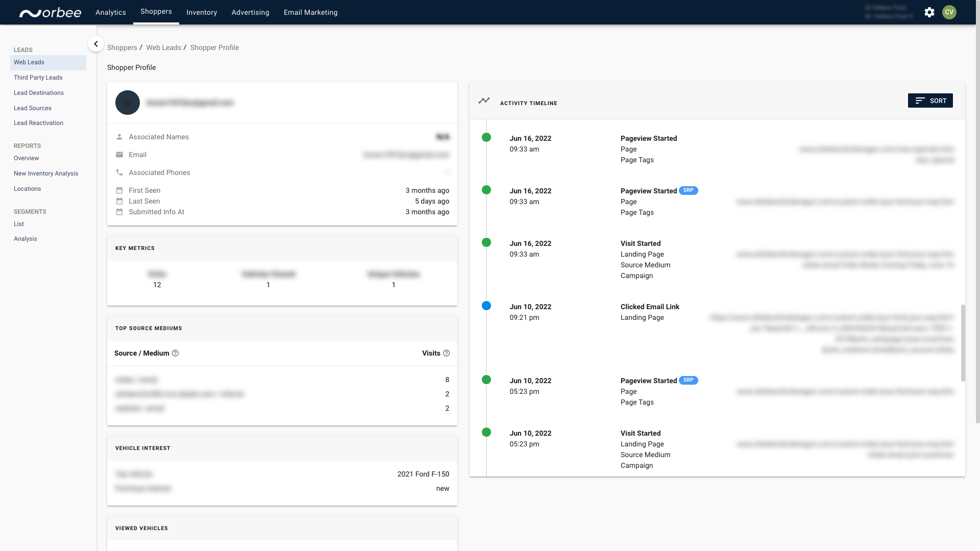Open the New Inventory Analysis report
This screenshot has width=980, height=551.
(x=46, y=173)
